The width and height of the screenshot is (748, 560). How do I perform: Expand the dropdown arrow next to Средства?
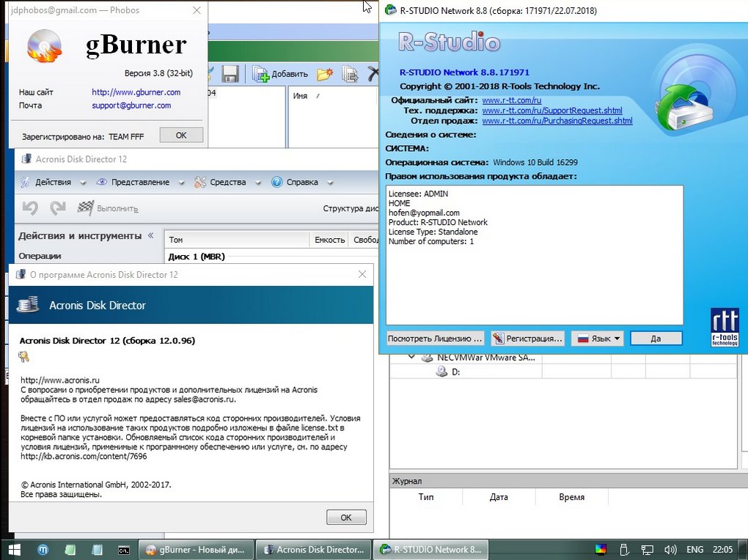(x=258, y=183)
